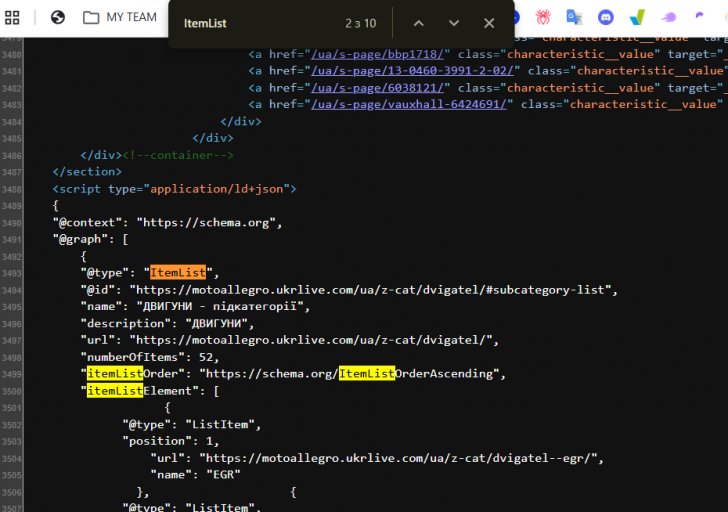Click the name "EGR" line
The image size is (728, 512).
tap(195, 475)
